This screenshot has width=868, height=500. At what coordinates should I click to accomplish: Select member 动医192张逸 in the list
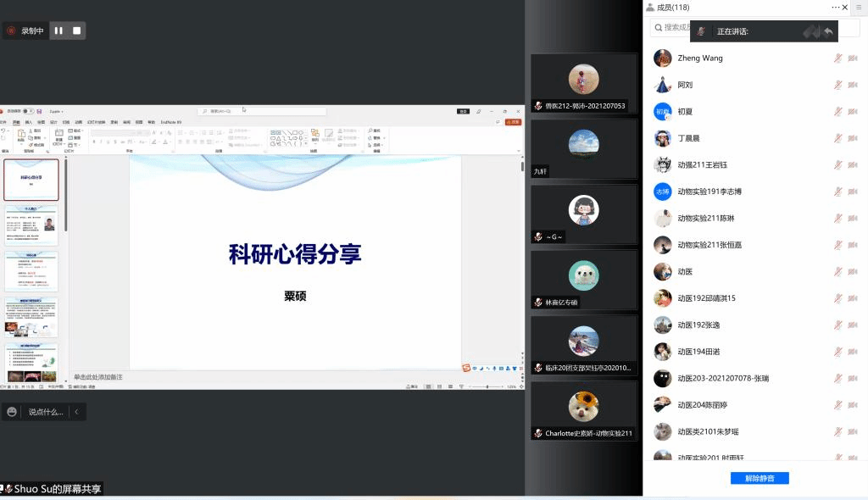(x=698, y=325)
